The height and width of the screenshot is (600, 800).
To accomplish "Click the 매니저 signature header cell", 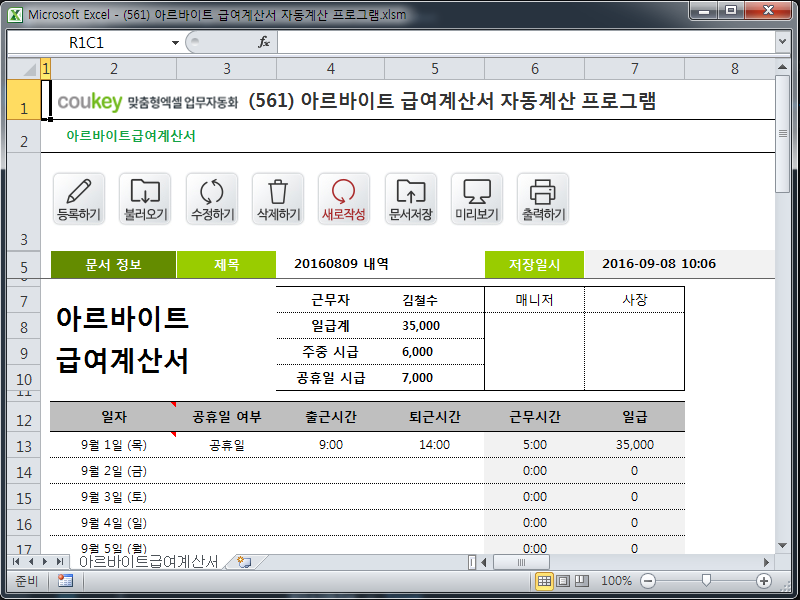I will pyautogui.click(x=534, y=300).
